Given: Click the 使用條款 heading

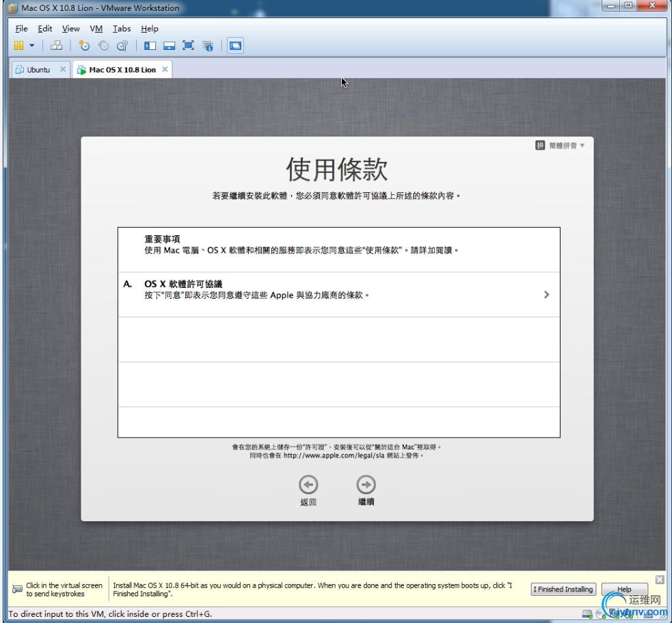Looking at the screenshot, I should 337,170.
